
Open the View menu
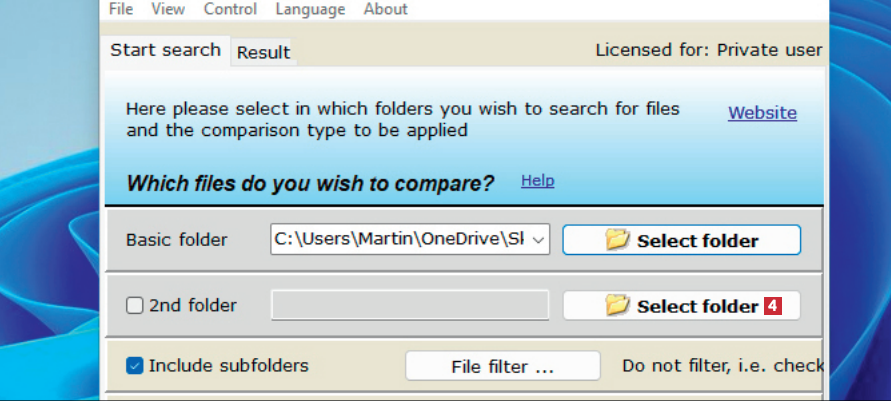pyautogui.click(x=168, y=9)
